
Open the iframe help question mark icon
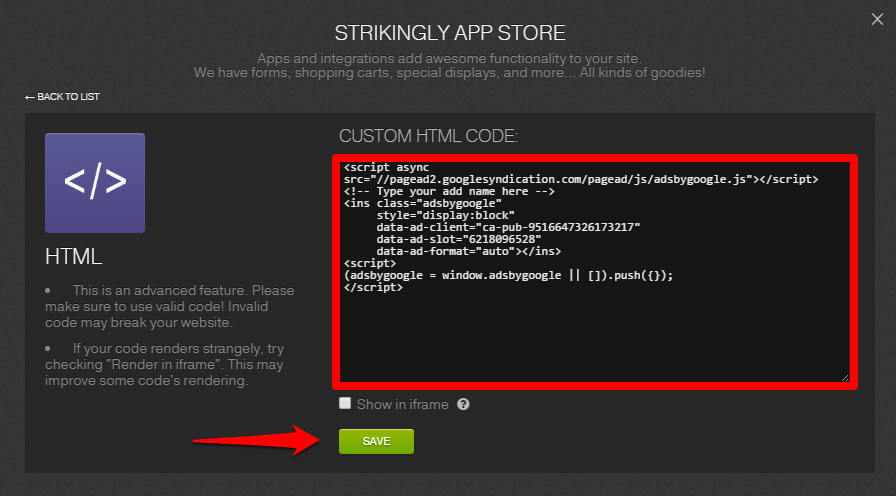(x=463, y=405)
